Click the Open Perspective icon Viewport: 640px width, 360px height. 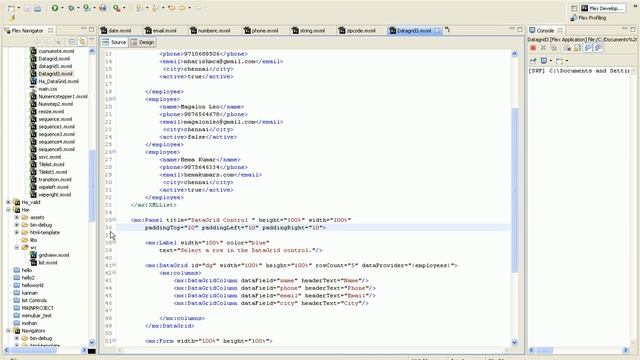pyautogui.click(x=574, y=8)
